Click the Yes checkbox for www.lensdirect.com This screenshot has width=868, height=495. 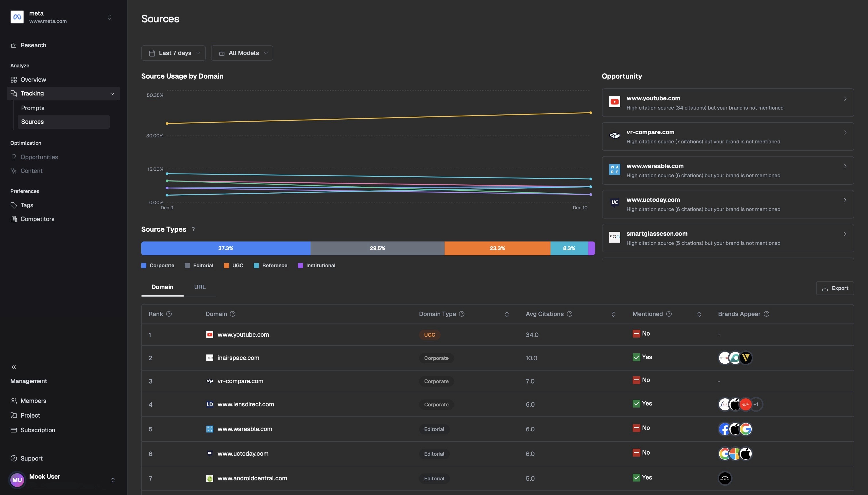coord(637,404)
